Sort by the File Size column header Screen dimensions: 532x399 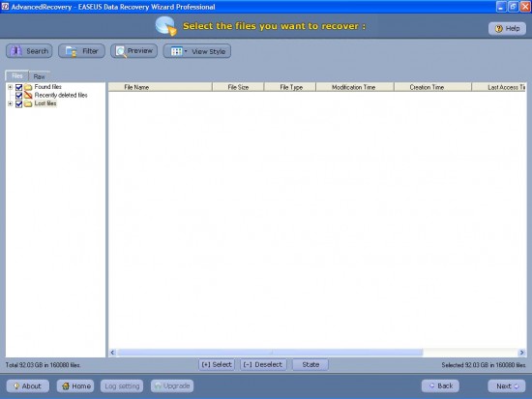[238, 87]
